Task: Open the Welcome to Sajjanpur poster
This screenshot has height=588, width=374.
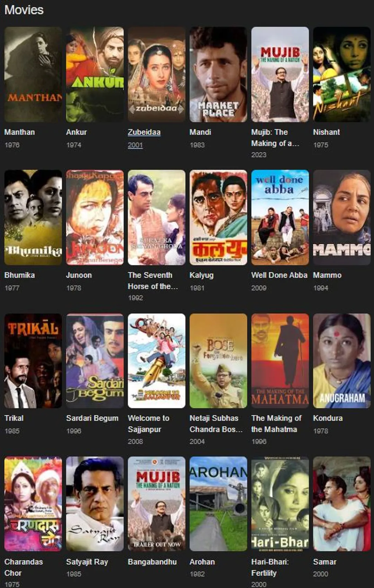Action: pyautogui.click(x=156, y=361)
